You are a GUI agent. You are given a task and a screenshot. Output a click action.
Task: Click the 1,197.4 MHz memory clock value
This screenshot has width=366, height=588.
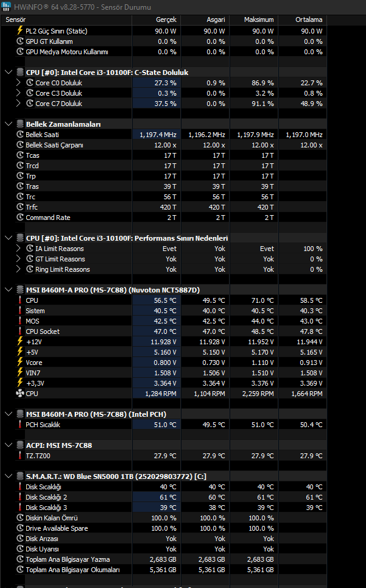158,134
